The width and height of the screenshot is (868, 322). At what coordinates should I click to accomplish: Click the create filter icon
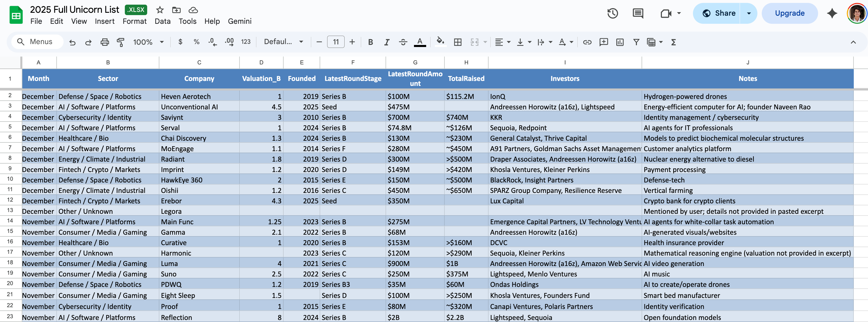click(x=636, y=42)
